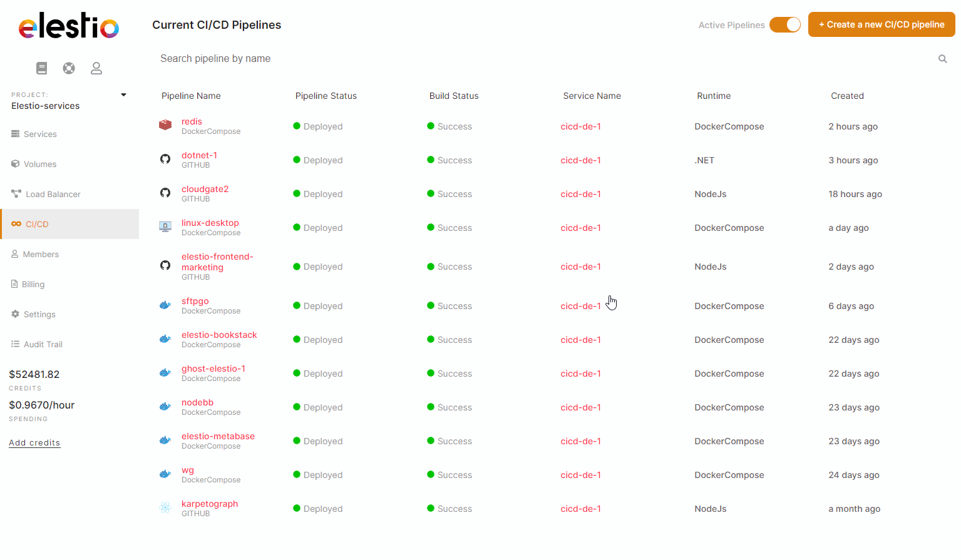Open the elestio-bookstack pipeline link
Screen dimensions: 961x560
[219, 335]
